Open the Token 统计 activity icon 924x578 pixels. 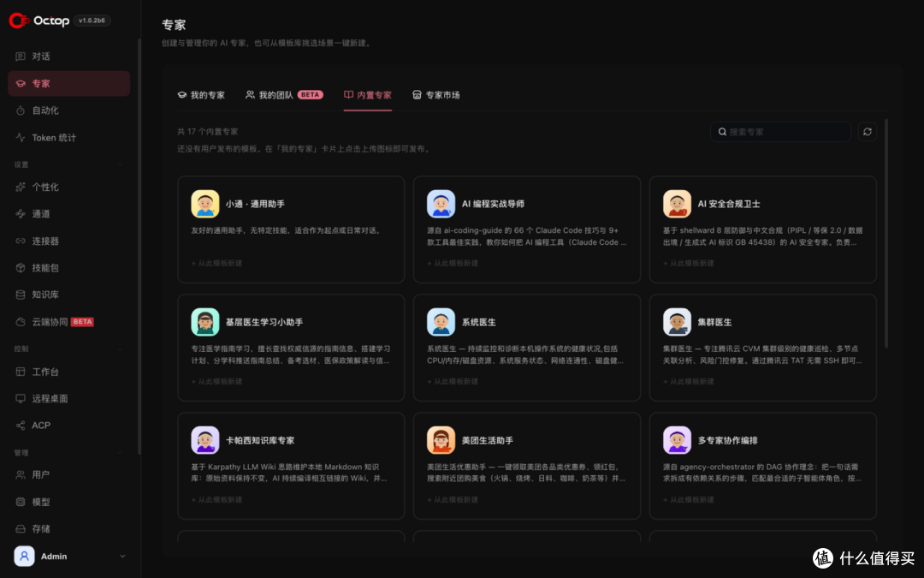21,137
